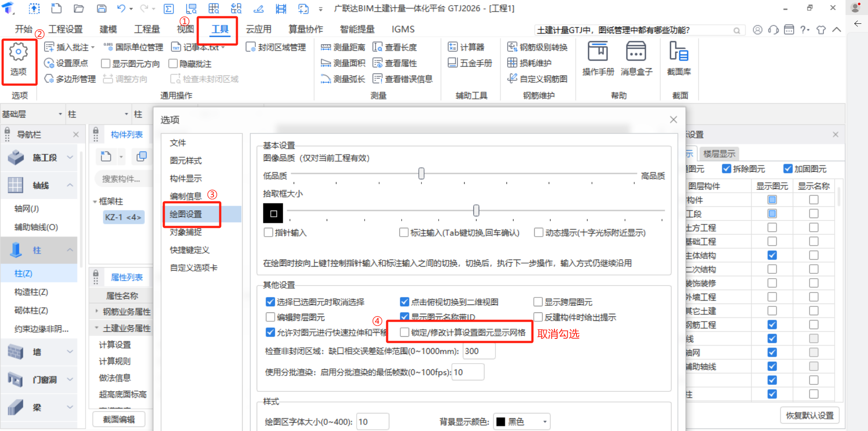Start the 测量弧长 tool
Screen dimensions: 868x431
coord(343,79)
